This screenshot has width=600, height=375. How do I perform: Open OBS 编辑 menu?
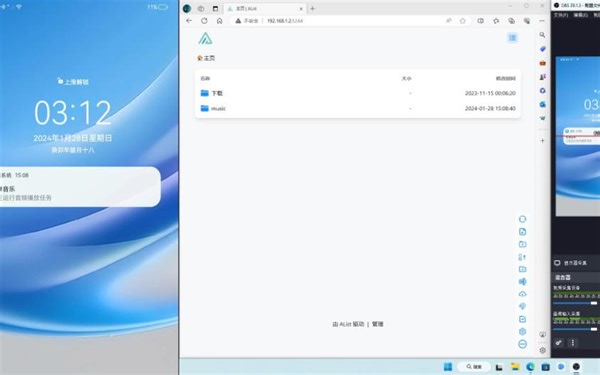(x=580, y=15)
